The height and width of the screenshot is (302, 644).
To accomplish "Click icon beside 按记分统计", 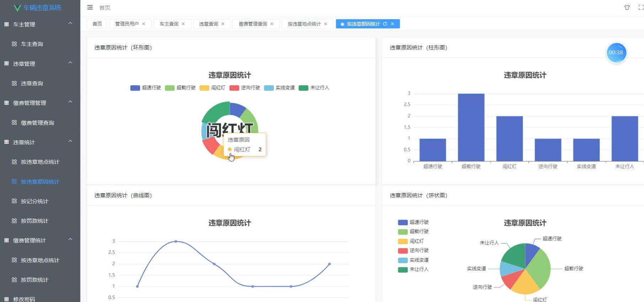I will click(14, 201).
